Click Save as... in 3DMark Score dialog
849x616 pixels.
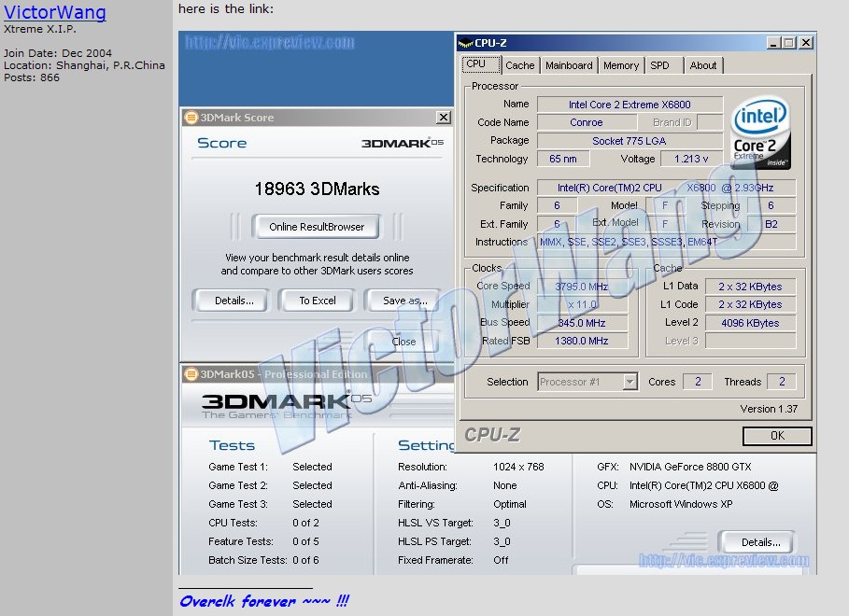point(404,301)
